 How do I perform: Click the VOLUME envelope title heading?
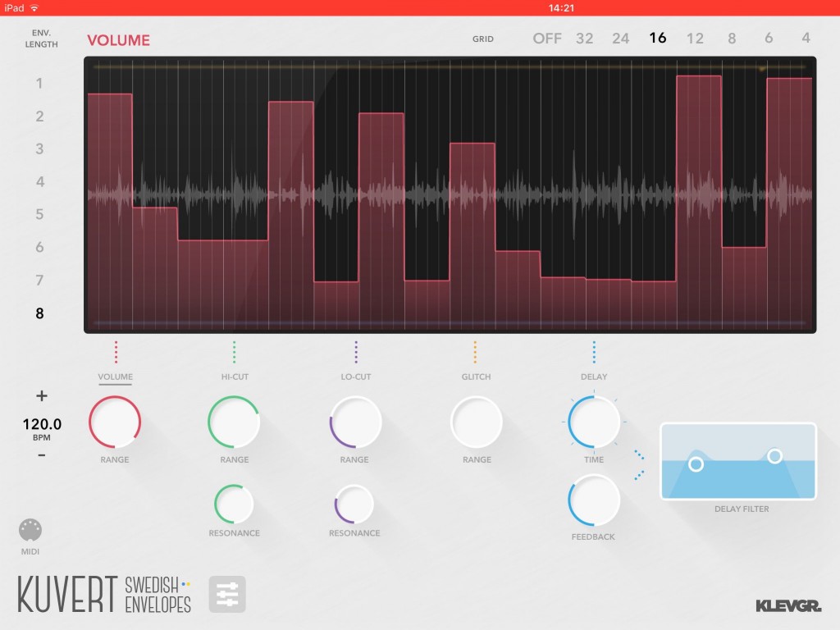(118, 40)
